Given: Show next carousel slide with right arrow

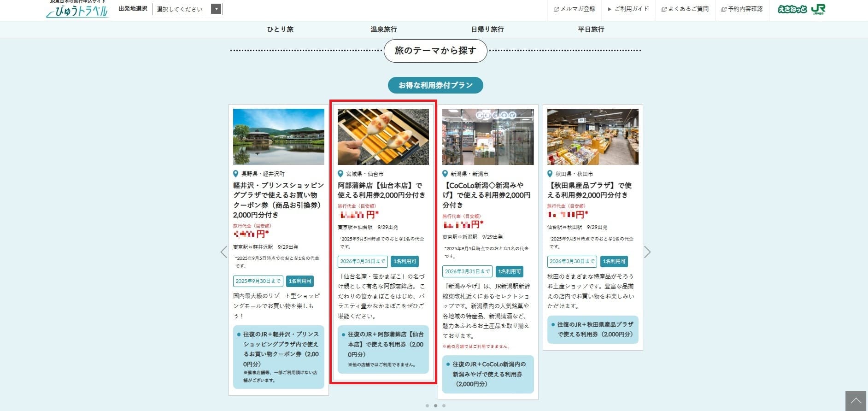Looking at the screenshot, I should pos(647,252).
